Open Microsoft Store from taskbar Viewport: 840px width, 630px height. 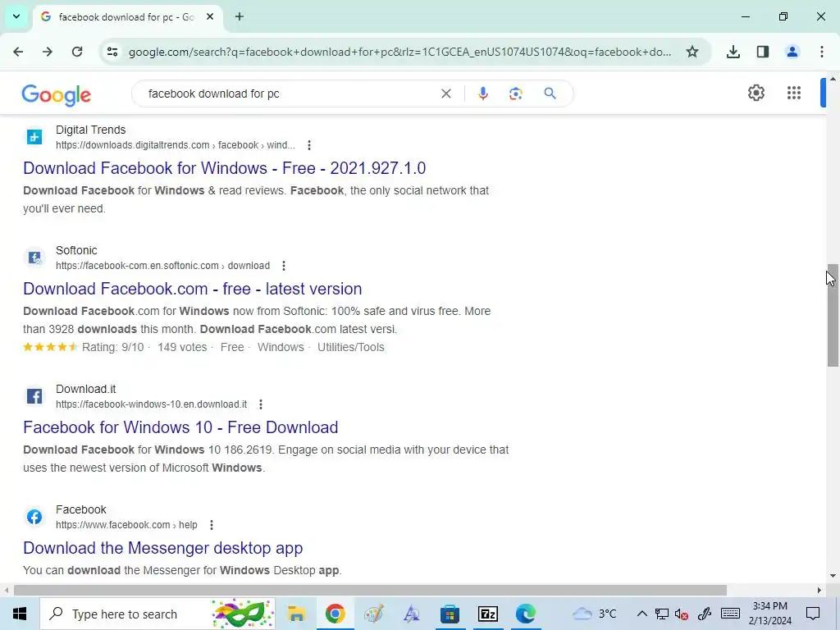tap(450, 614)
